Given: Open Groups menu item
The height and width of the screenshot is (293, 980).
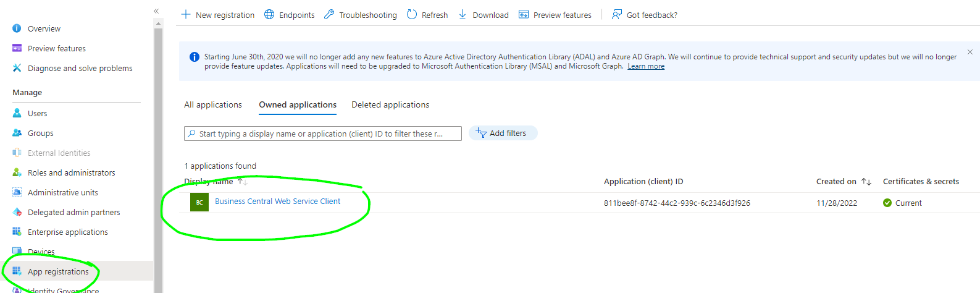Looking at the screenshot, I should 40,133.
